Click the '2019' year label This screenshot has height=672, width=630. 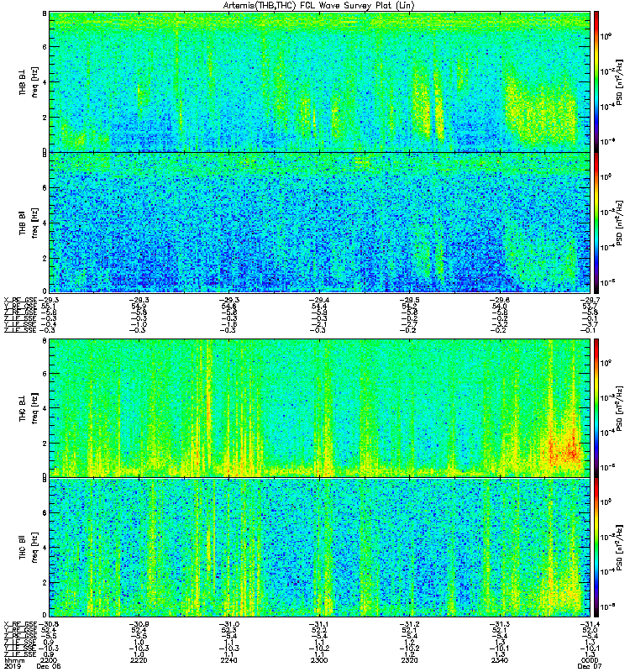(12, 666)
